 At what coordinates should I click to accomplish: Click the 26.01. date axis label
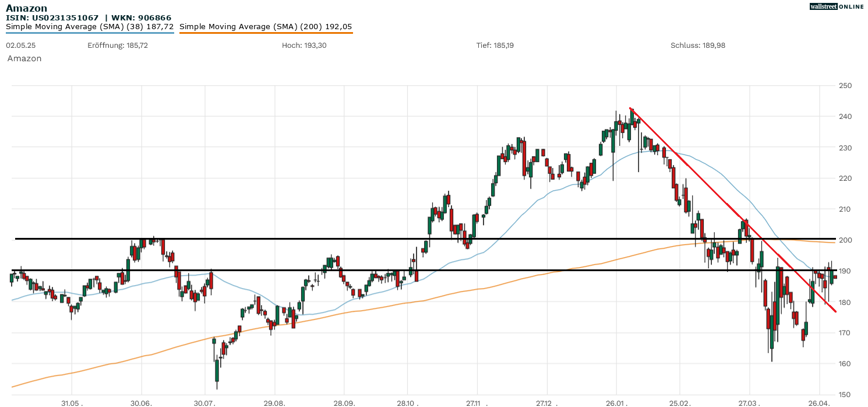(617, 402)
